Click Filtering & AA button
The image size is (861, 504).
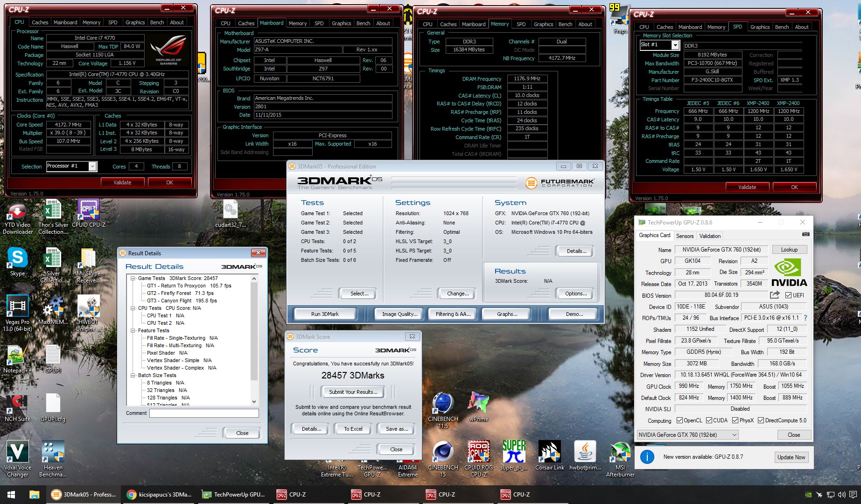[453, 314]
